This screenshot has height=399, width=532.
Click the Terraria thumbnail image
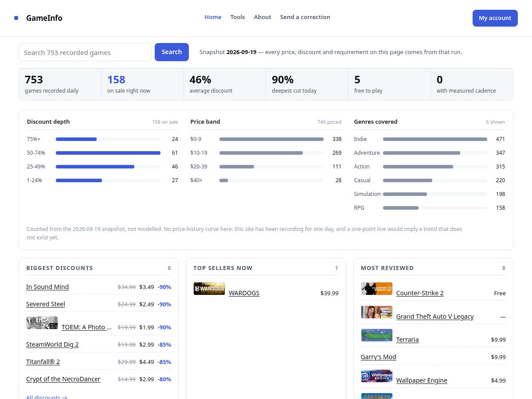[x=377, y=335]
